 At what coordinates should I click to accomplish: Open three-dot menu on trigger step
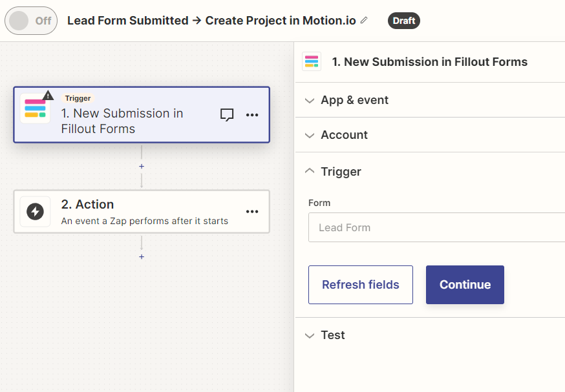click(x=252, y=115)
